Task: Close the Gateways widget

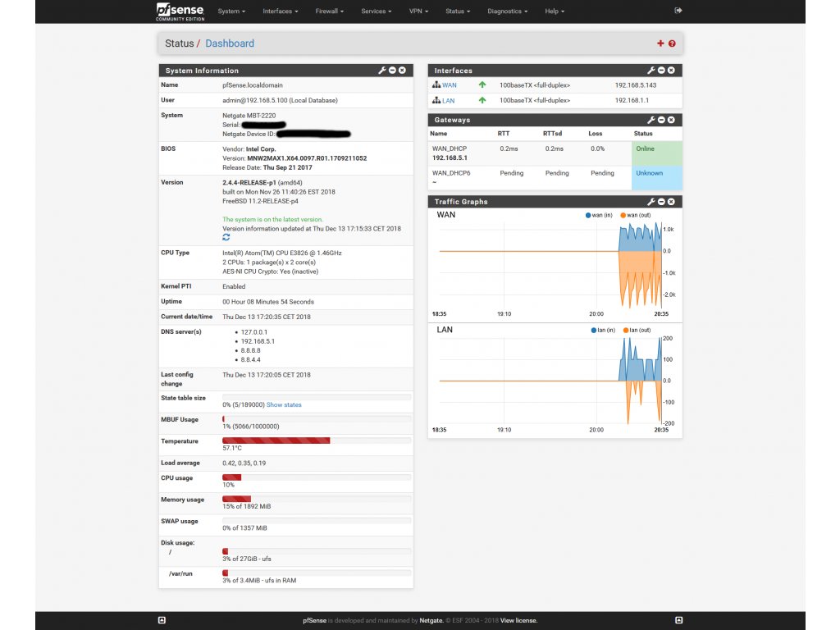Action: 671,120
